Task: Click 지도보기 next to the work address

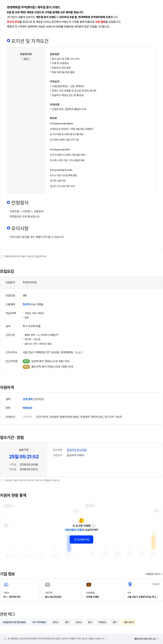Action: coord(80,352)
